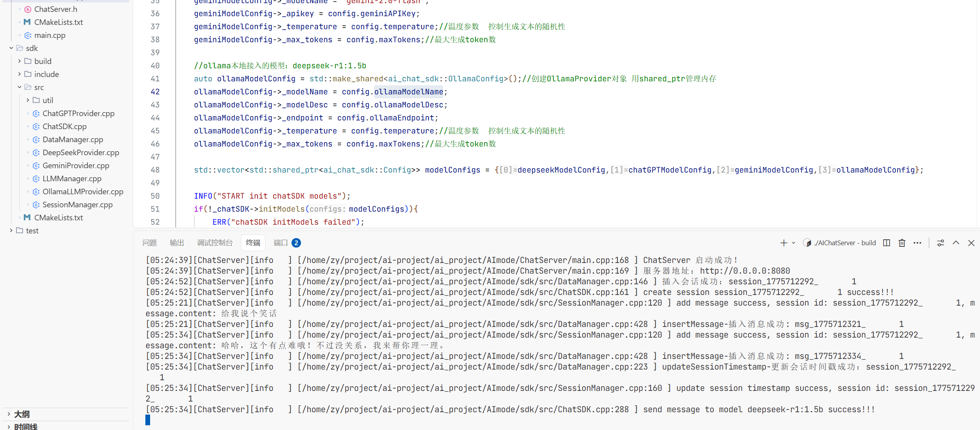Kill terminal using trash icon
The width and height of the screenshot is (980, 430).
click(x=902, y=243)
